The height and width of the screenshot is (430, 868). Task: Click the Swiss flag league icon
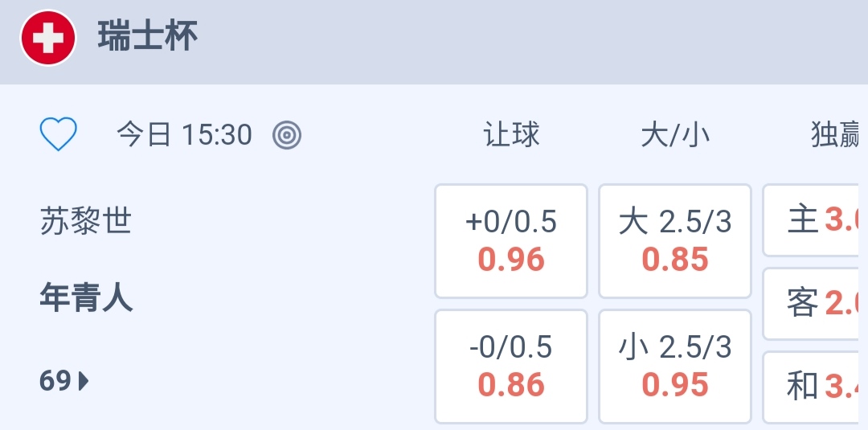tap(48, 38)
